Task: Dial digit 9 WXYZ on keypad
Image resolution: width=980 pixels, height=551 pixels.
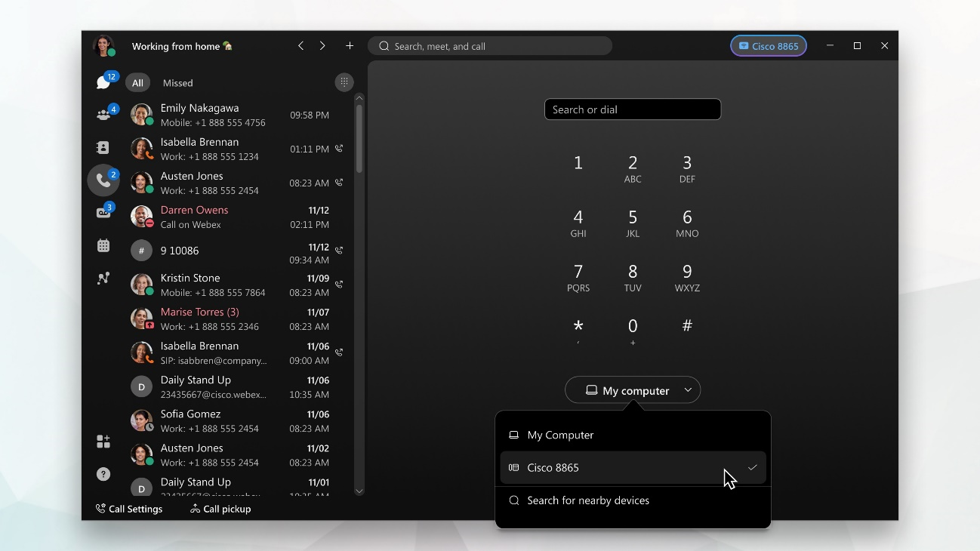Action: [x=687, y=278]
